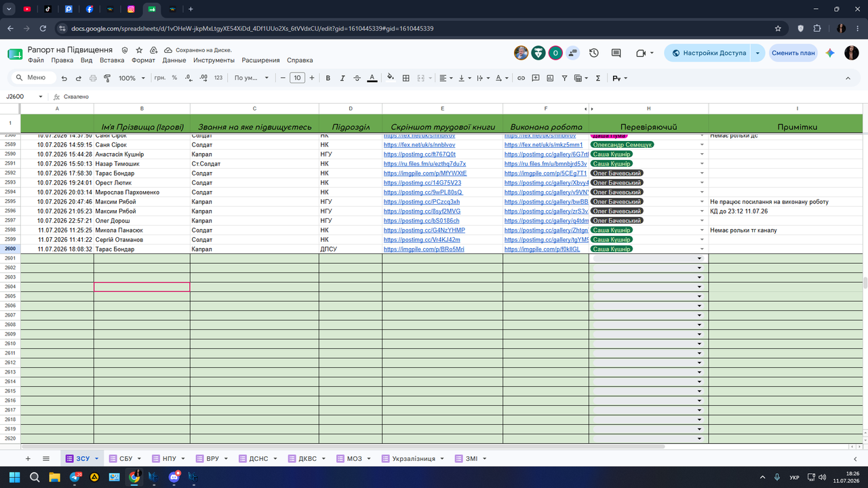Toggle bold formatting
Viewport: 868px width, 488px height.
tap(328, 78)
